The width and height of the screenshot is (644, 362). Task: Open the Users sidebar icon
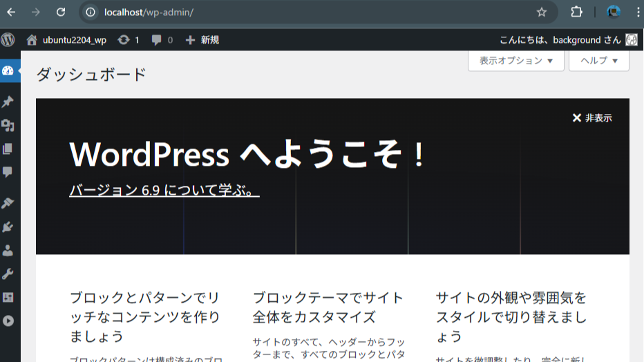8,250
